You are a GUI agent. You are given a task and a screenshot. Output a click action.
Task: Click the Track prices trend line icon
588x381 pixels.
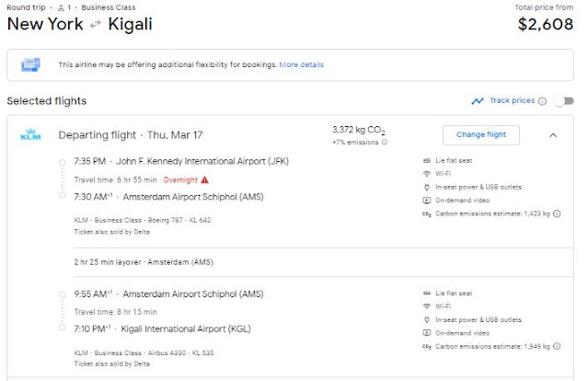(478, 101)
